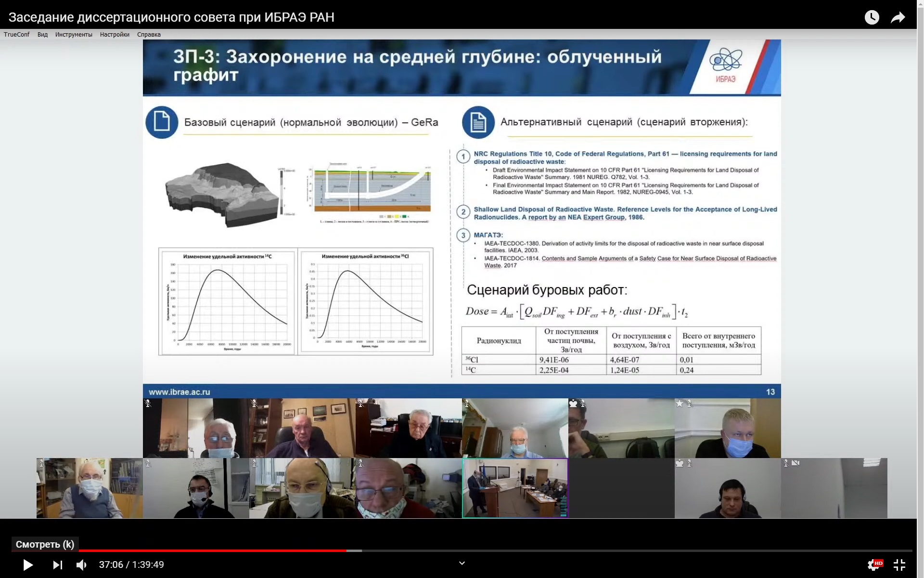924x578 pixels.
Task: Click the www.ibrae.ac.ru link
Action: tap(179, 392)
